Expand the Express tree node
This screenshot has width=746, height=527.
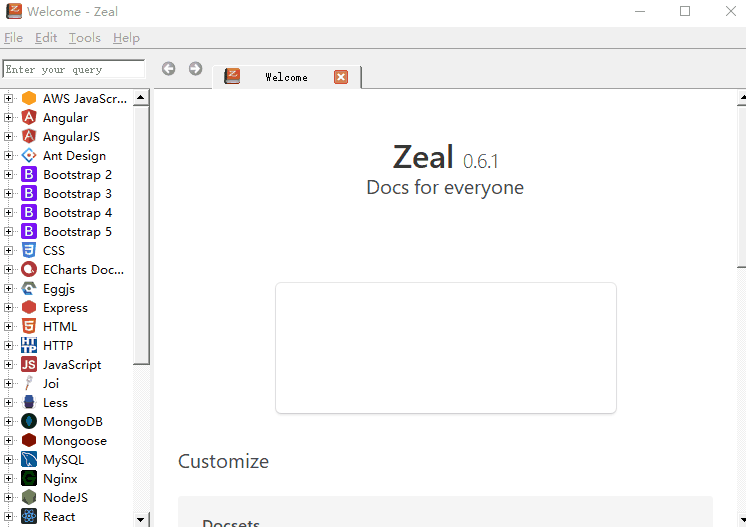pos(8,308)
